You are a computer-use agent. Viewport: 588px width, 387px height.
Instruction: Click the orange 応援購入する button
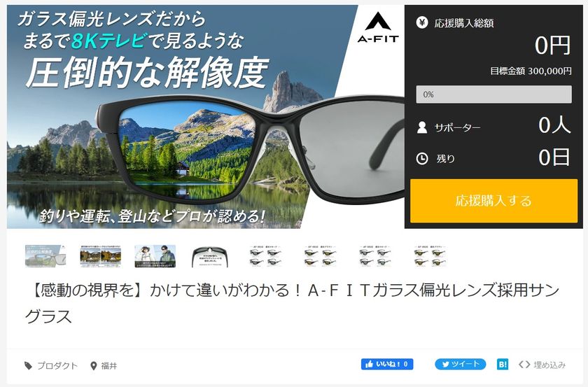pyautogui.click(x=493, y=201)
